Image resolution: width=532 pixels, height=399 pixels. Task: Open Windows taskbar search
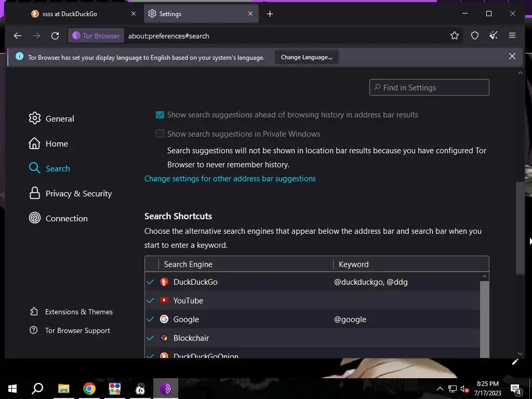coord(37,389)
